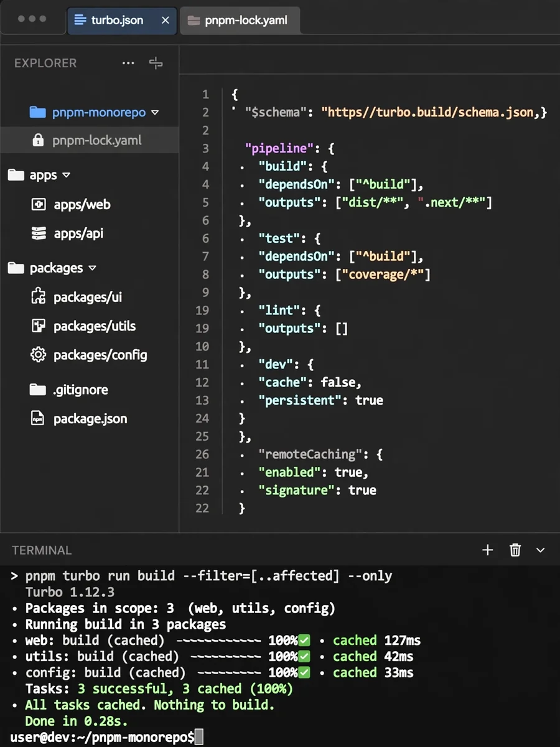Click the packages/ui puzzle icon
Image resolution: width=560 pixels, height=747 pixels.
click(39, 296)
